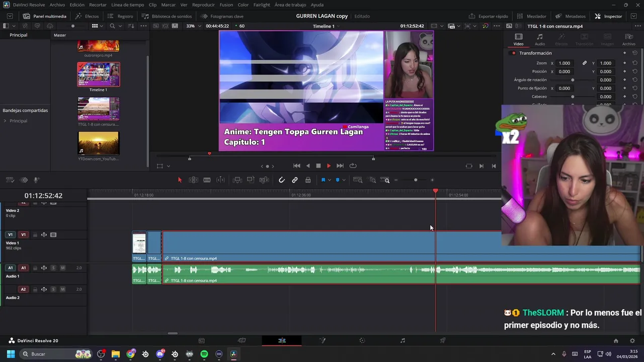Screen dimensions: 644x362
Task: Mute Audio 1 track M button
Action: (63, 268)
